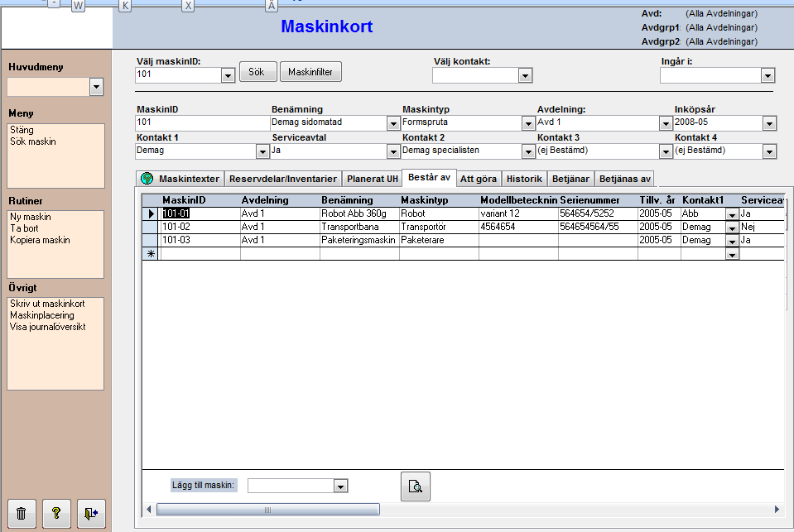794x532 pixels.
Task: Expand the Maskintyp Formspruta dropdown
Action: (x=528, y=123)
